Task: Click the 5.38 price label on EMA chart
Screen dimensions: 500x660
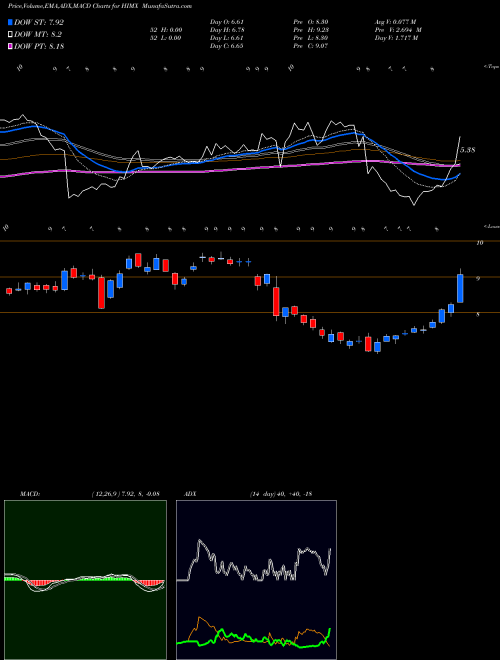Action: [x=468, y=150]
